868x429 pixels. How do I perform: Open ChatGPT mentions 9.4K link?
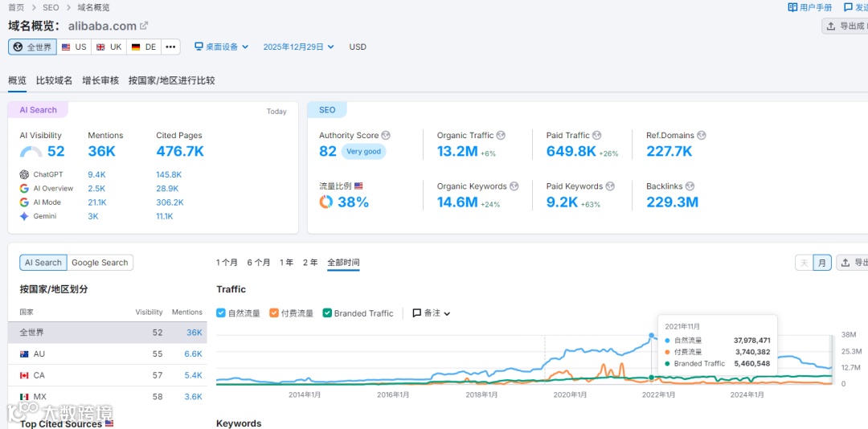[96, 174]
